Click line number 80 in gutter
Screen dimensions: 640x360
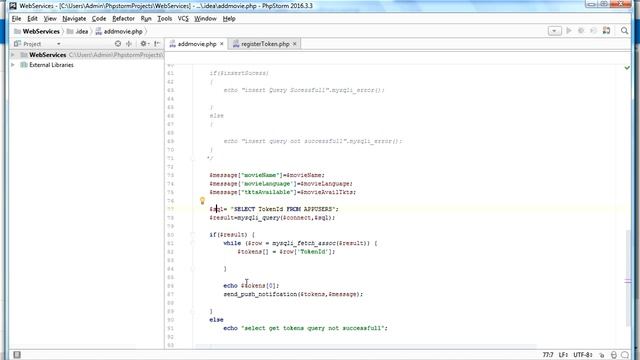[171, 235]
